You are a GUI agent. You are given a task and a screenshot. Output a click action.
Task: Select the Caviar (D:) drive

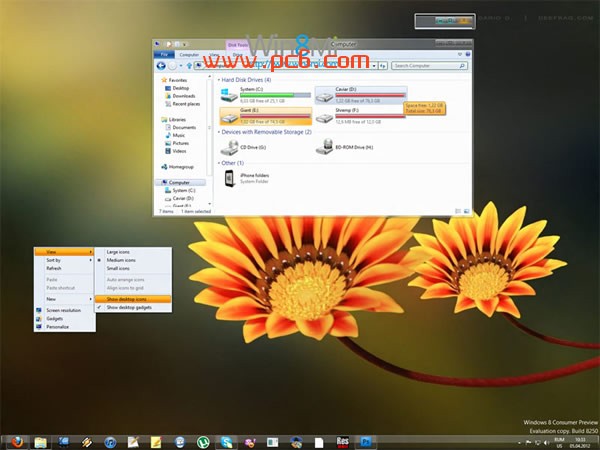coord(361,95)
